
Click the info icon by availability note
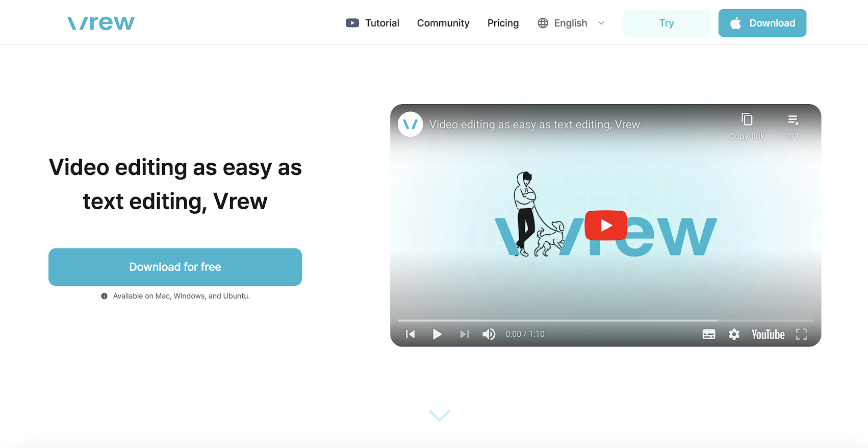[x=104, y=296]
